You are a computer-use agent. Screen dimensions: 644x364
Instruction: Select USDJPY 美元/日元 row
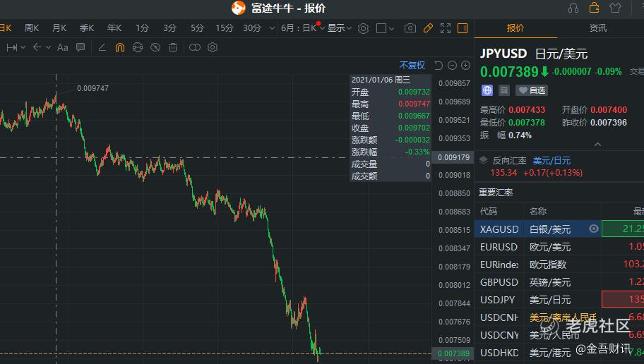(559, 300)
